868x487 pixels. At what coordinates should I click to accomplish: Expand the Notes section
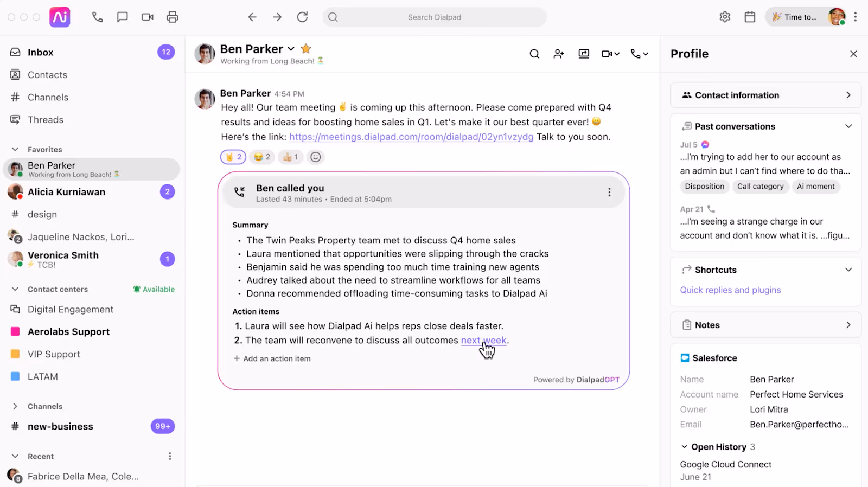click(765, 325)
